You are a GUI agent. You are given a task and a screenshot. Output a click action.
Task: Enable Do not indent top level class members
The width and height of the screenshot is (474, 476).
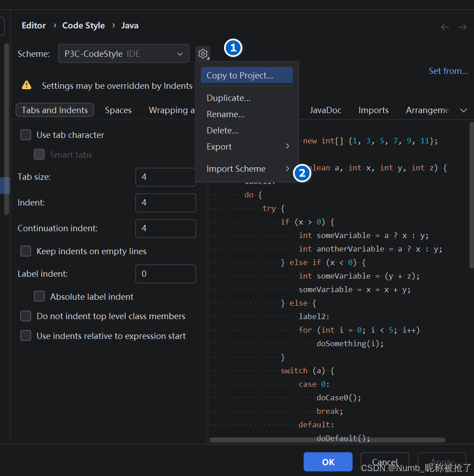(26, 316)
